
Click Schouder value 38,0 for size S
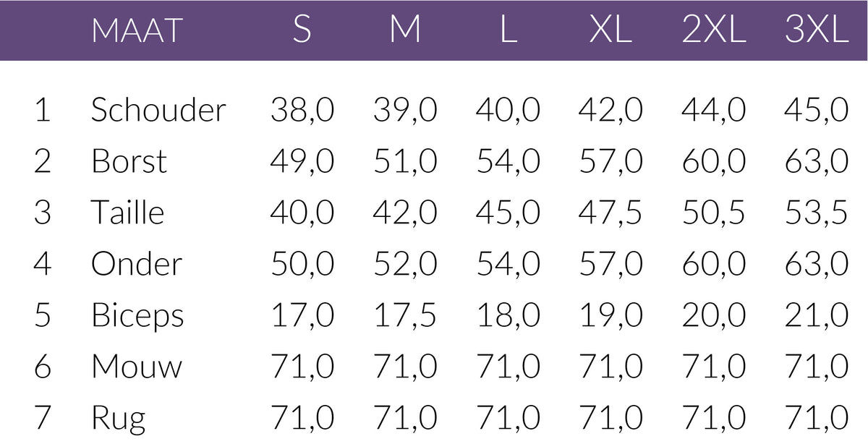click(302, 110)
